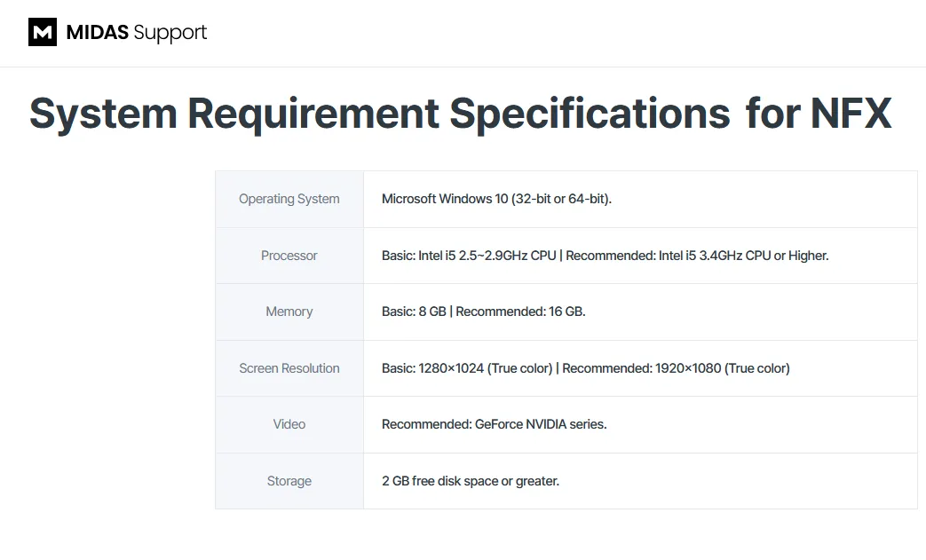This screenshot has height=560, width=926.
Task: Click the MIDAS black M logo icon
Action: tap(43, 33)
